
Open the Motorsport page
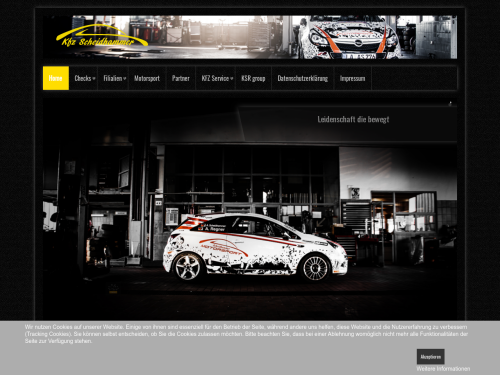pyautogui.click(x=147, y=78)
